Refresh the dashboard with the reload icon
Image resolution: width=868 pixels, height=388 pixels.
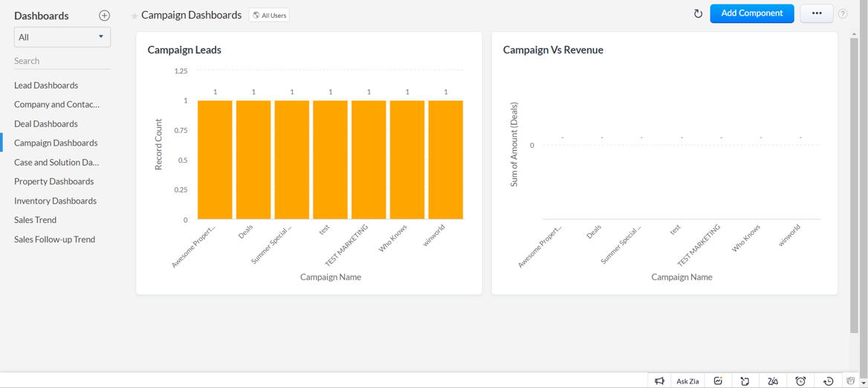[698, 14]
